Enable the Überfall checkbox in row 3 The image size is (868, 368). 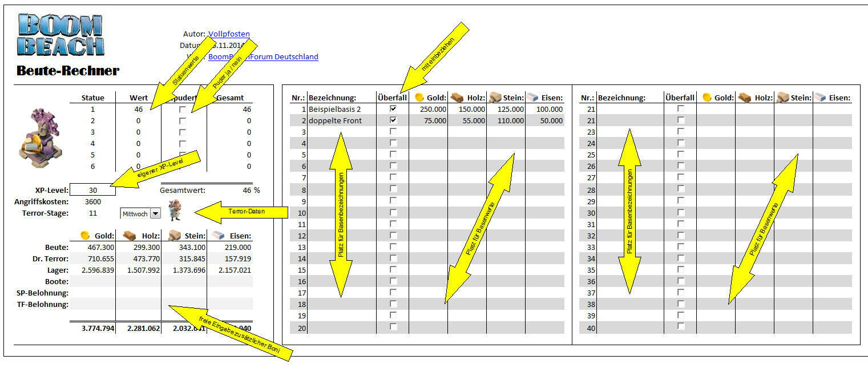[393, 132]
